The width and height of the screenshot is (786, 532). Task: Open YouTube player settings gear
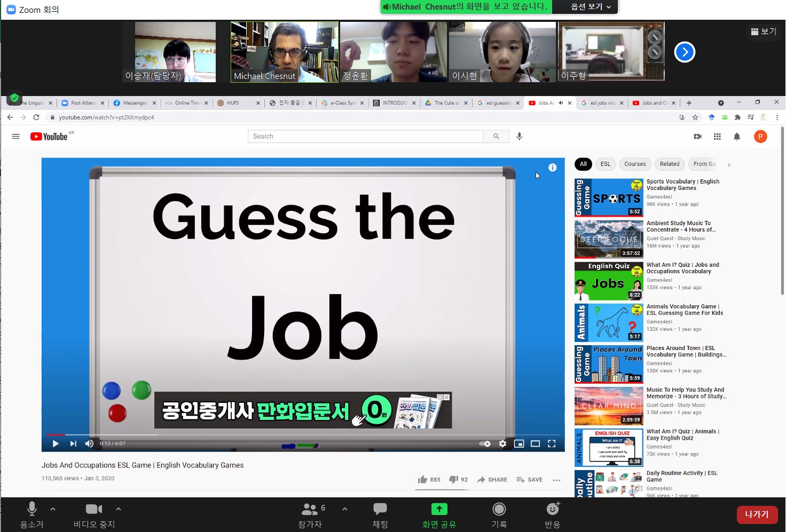(x=502, y=443)
